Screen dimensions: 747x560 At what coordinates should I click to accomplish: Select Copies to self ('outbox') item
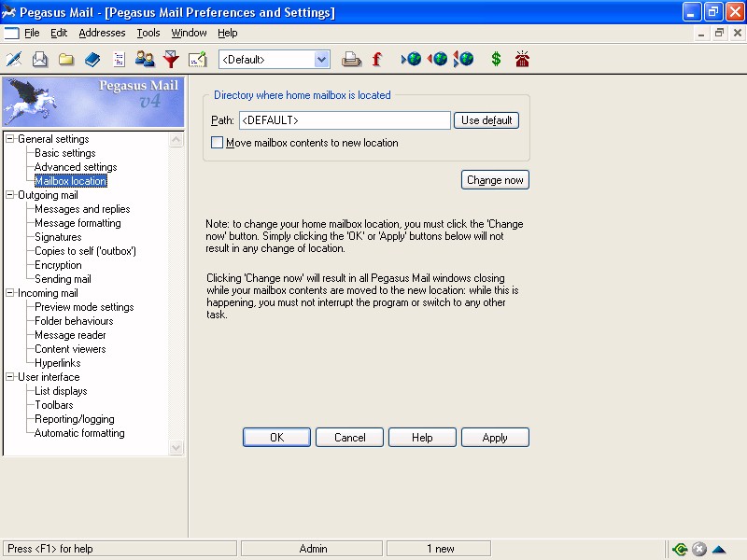coord(85,251)
